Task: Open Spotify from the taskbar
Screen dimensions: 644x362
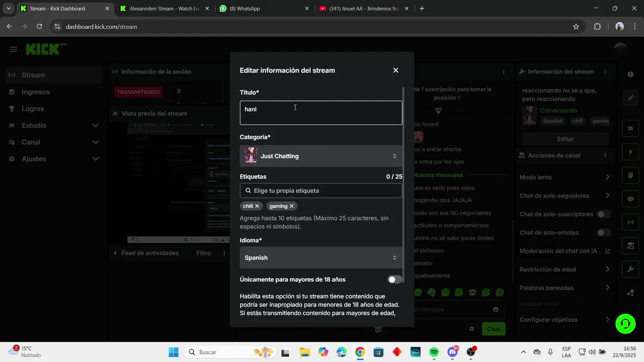Action: pos(434,352)
